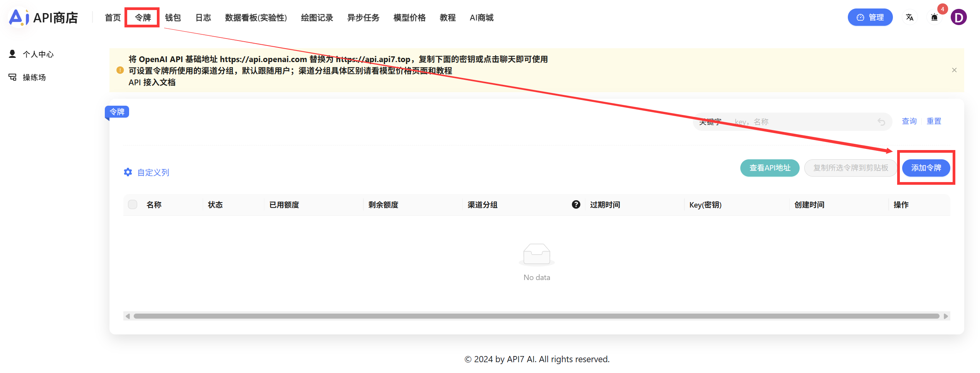Select the 个人中心 sidebar icon
This screenshot has width=980, height=373.
pos(13,54)
